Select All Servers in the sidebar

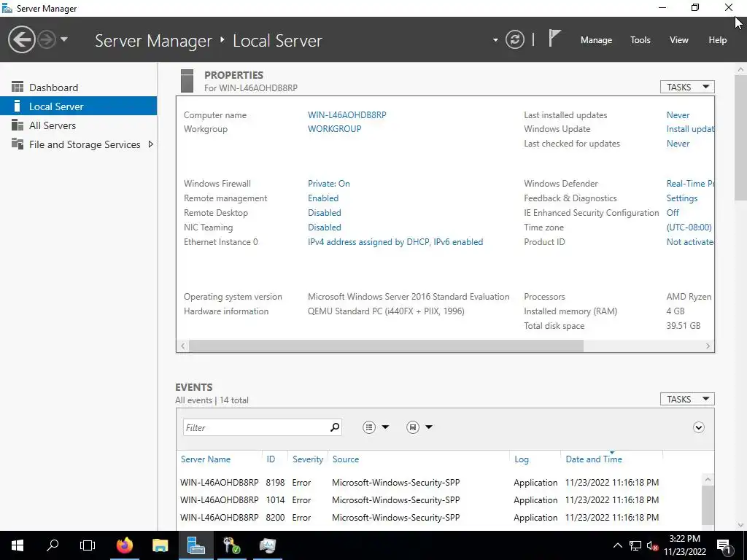click(x=78, y=125)
